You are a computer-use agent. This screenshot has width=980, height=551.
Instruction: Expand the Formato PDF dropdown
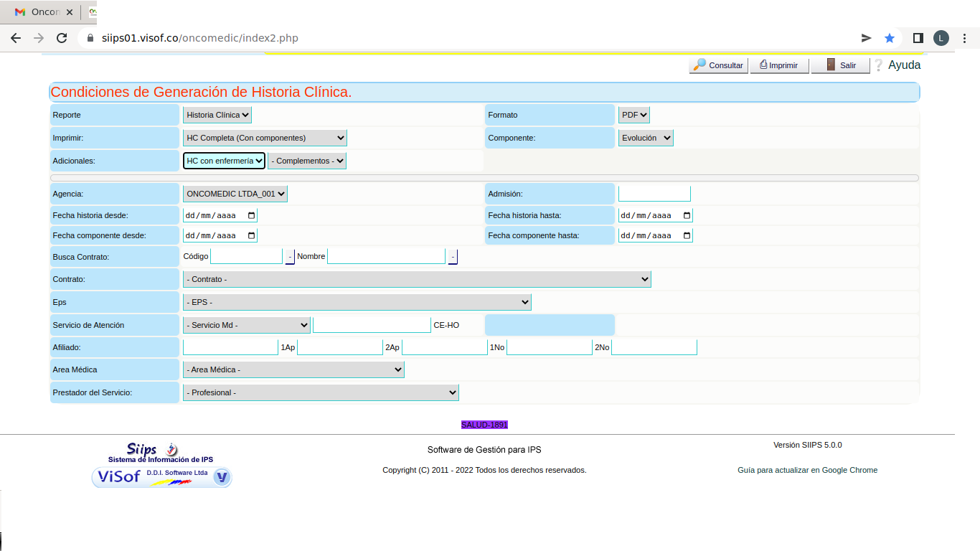click(634, 115)
